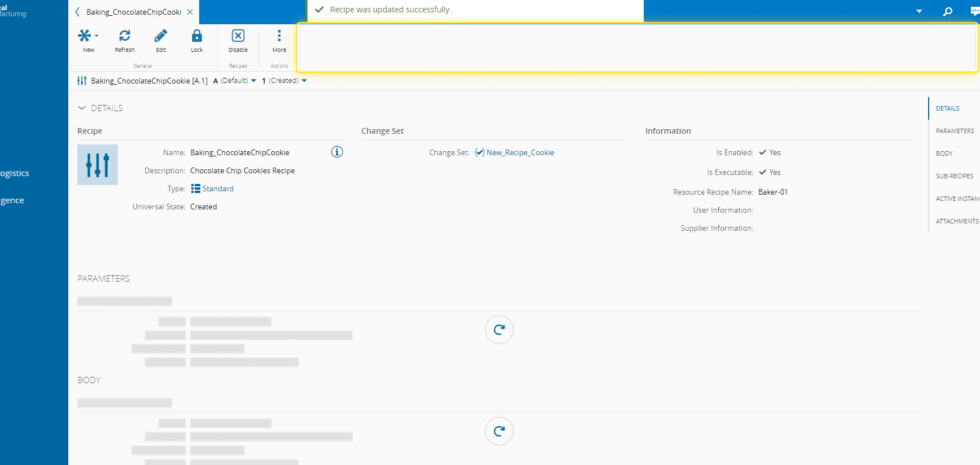Go back using the left chevron
Viewport: 980px width, 465px height.
(77, 12)
